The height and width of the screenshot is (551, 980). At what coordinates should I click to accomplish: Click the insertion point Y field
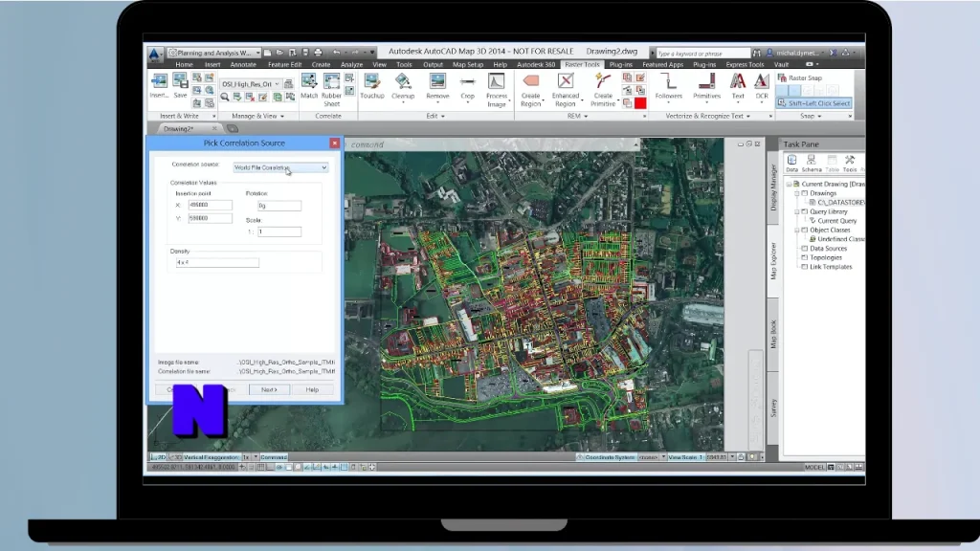(210, 218)
